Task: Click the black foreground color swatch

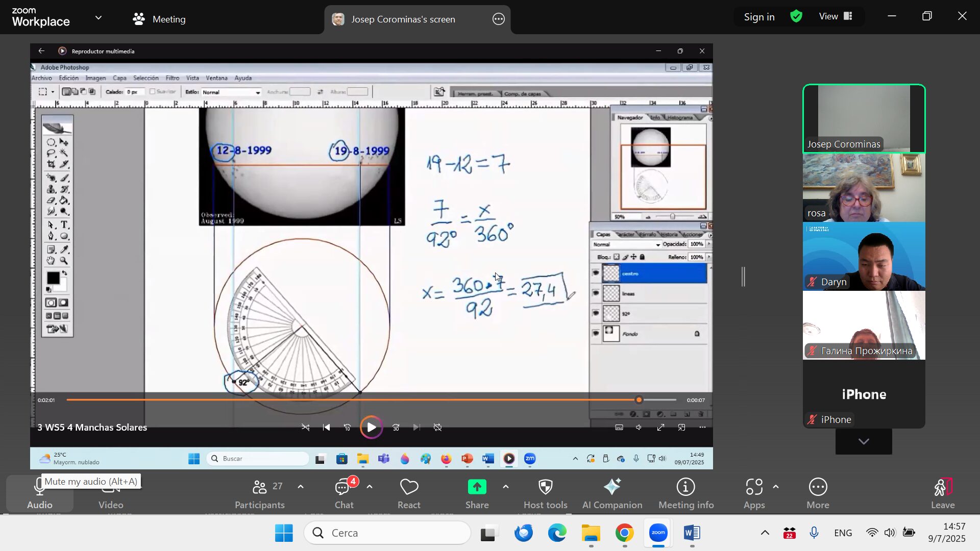Action: 53,278
